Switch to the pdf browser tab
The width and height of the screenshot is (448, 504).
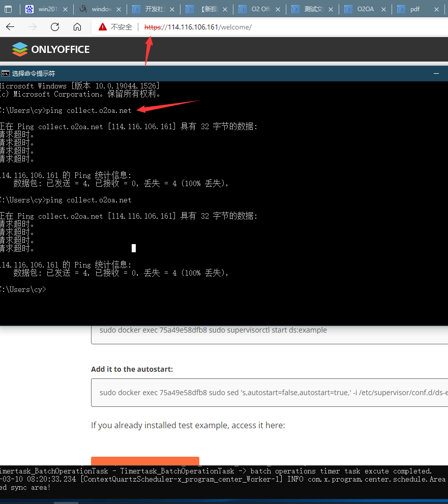(x=419, y=9)
